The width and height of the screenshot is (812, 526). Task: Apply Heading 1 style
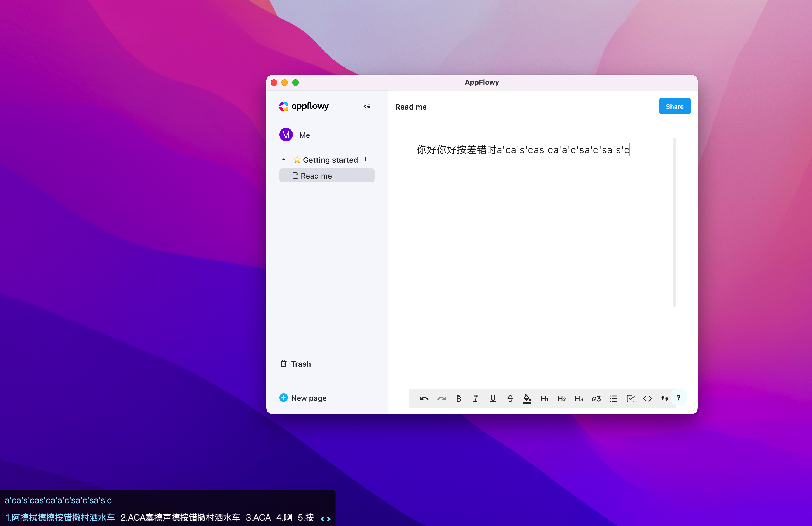click(545, 399)
